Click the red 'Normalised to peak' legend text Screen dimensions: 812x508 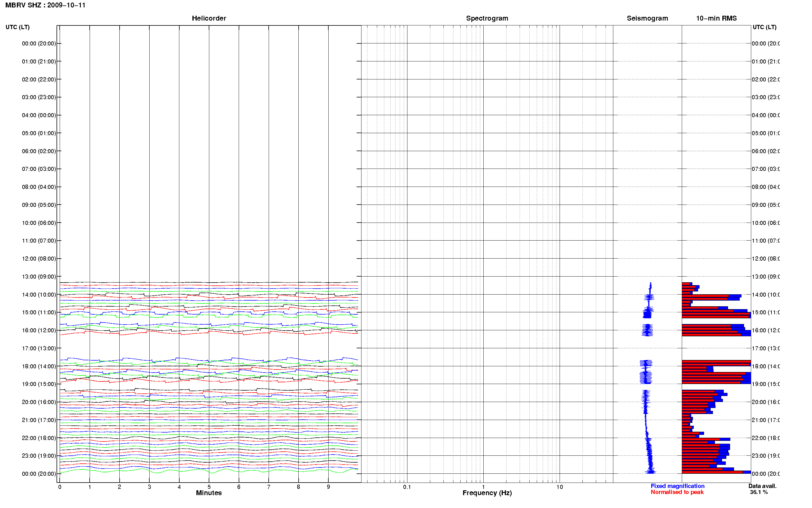click(x=677, y=492)
